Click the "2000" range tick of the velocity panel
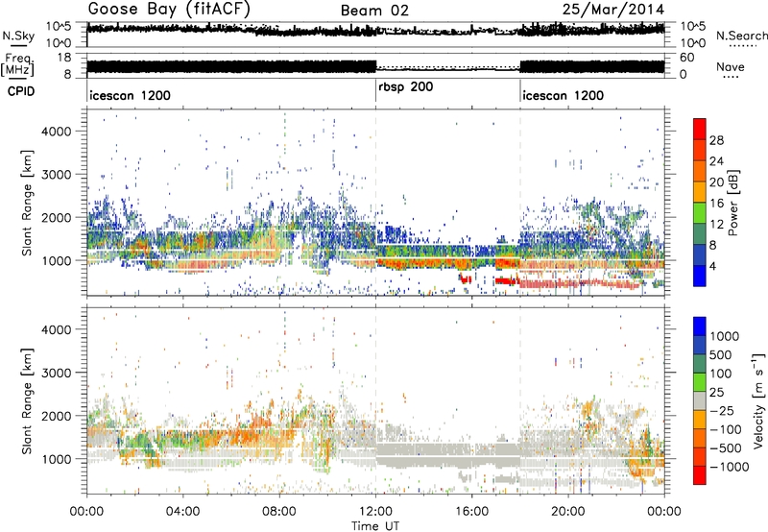The image size is (768, 532). (56, 416)
